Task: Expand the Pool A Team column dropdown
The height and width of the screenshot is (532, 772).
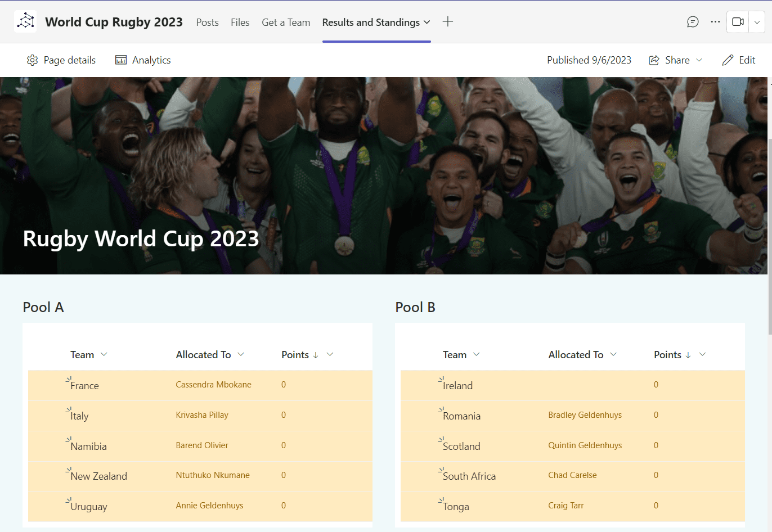Action: [104, 354]
